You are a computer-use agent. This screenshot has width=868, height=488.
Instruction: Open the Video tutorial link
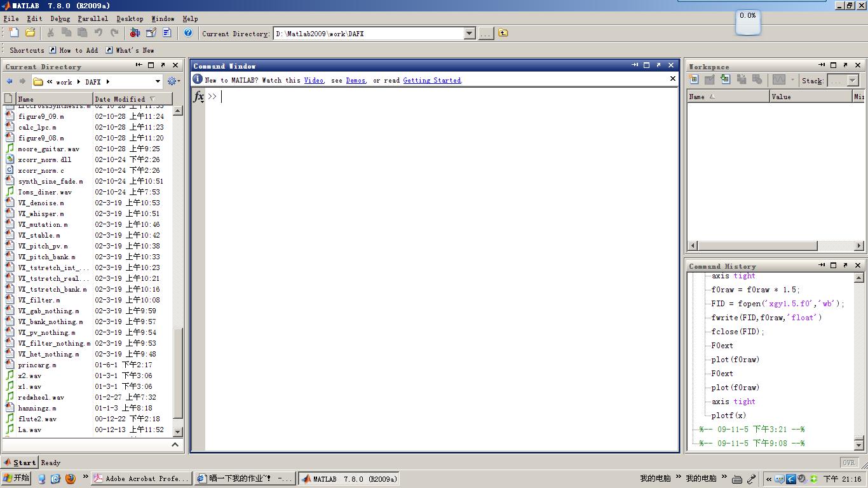pos(314,80)
